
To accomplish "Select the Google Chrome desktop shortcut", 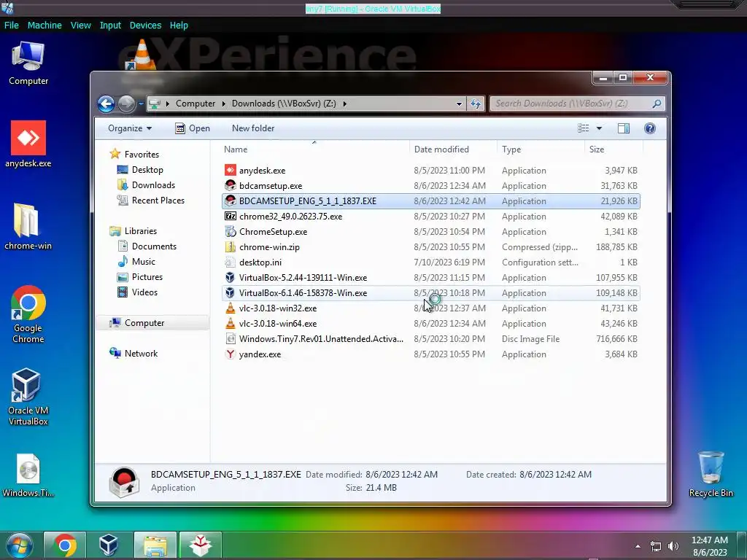I will (x=28, y=314).
